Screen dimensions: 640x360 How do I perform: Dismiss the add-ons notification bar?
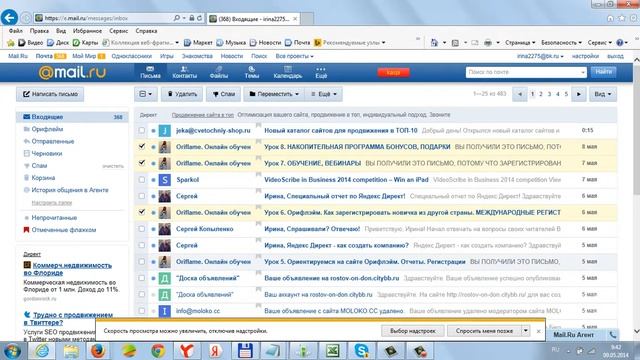coord(538,331)
